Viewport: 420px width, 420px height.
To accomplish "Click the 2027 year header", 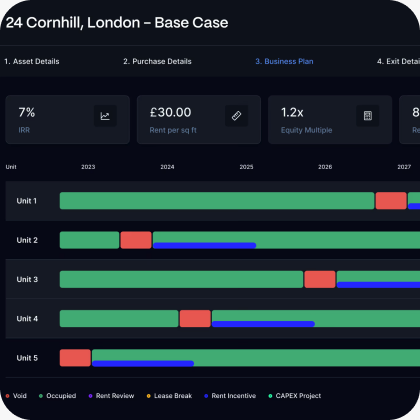I will click(x=404, y=167).
